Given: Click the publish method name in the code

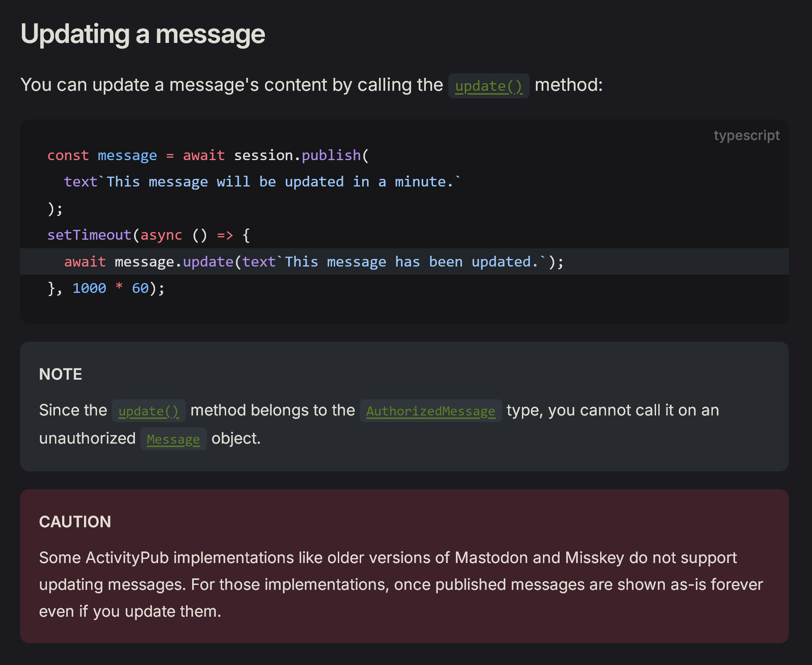Looking at the screenshot, I should pyautogui.click(x=331, y=155).
